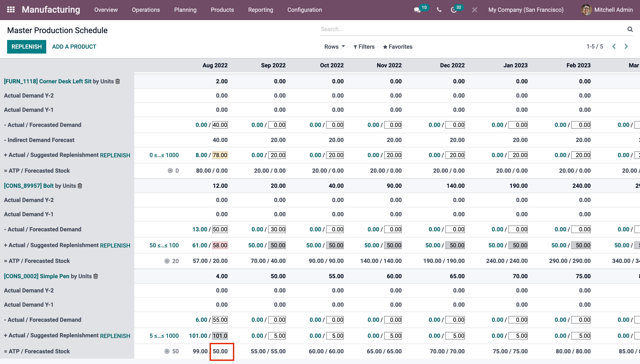Open the Favorites dropdown
The image size is (640, 364).
click(398, 47)
